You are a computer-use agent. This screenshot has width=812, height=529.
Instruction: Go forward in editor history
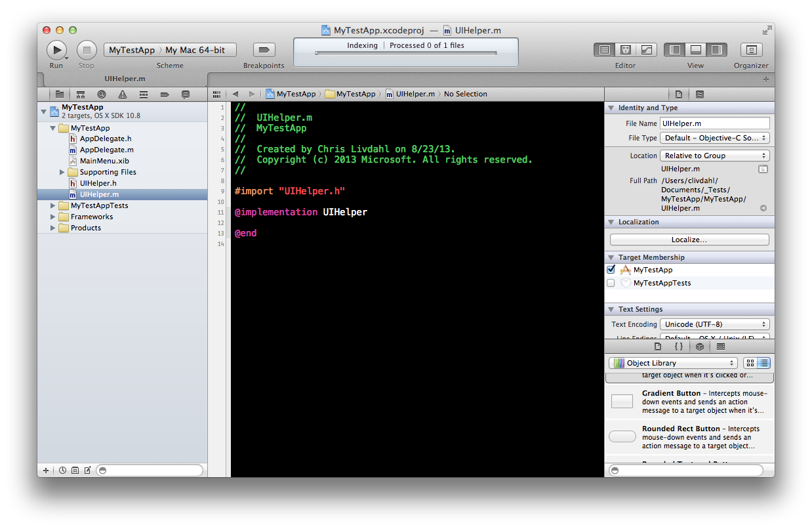pyautogui.click(x=251, y=94)
